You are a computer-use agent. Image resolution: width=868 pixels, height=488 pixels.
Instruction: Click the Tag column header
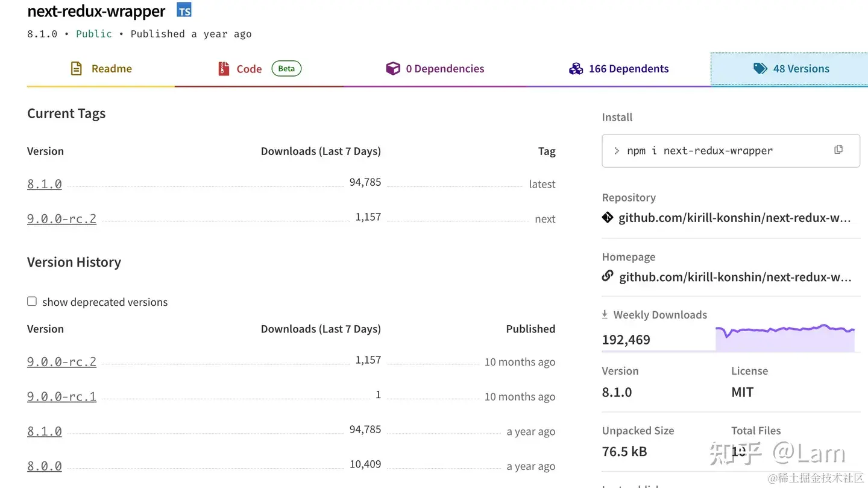[x=547, y=151]
